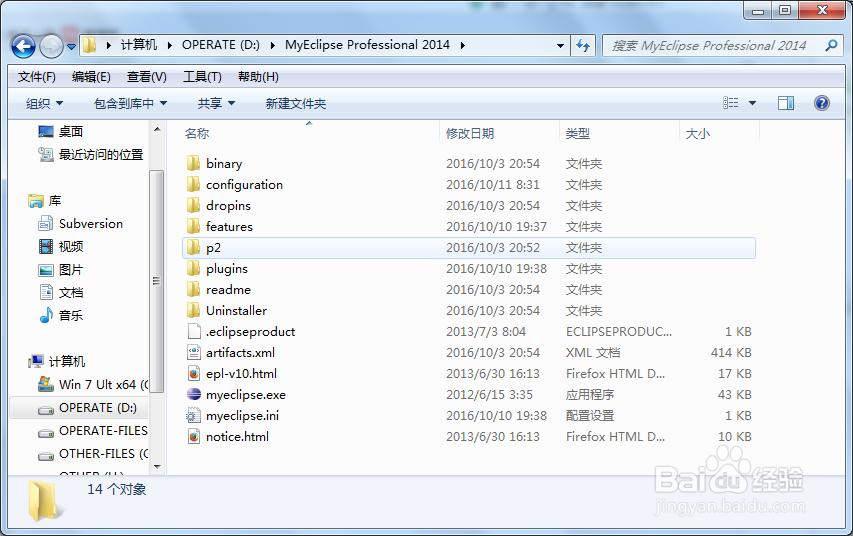The image size is (853, 536).
Task: Click navigation pane scroll down arrow
Action: point(157,467)
